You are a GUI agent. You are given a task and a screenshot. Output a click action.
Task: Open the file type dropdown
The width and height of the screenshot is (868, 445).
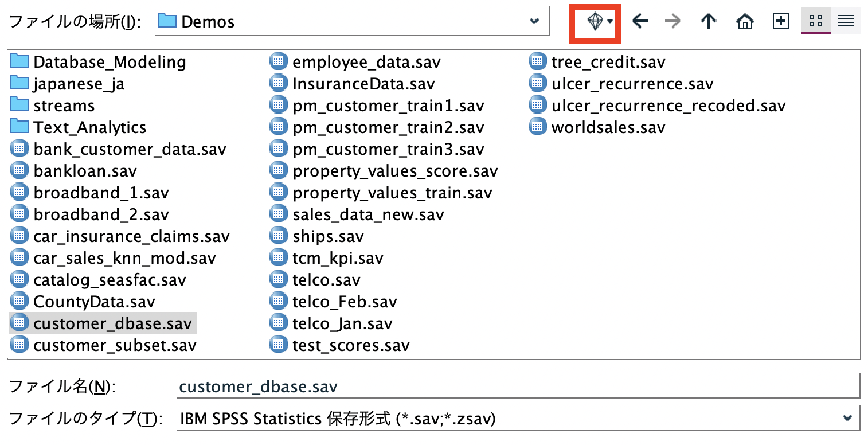pyautogui.click(x=847, y=418)
